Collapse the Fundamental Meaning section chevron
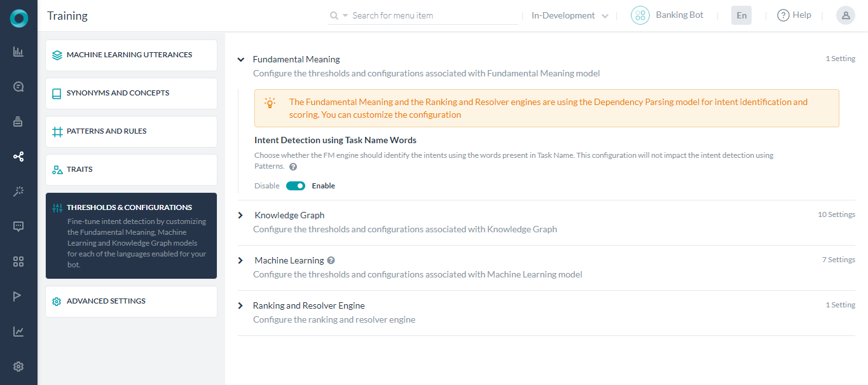The image size is (868, 385). (241, 59)
